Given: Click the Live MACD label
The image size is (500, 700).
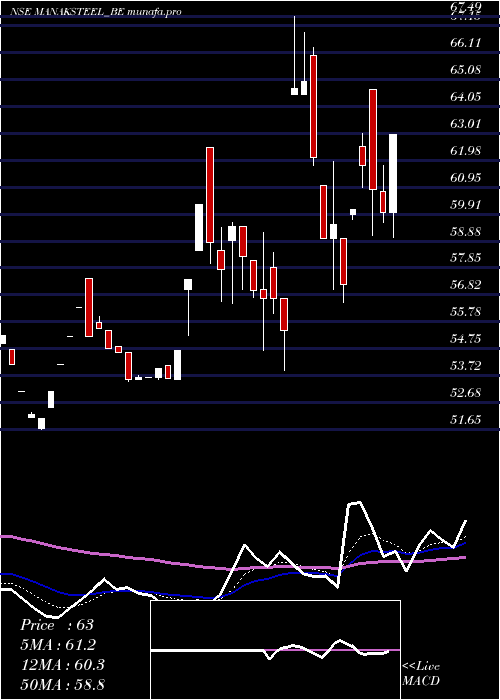Looking at the screenshot, I should point(421,673).
